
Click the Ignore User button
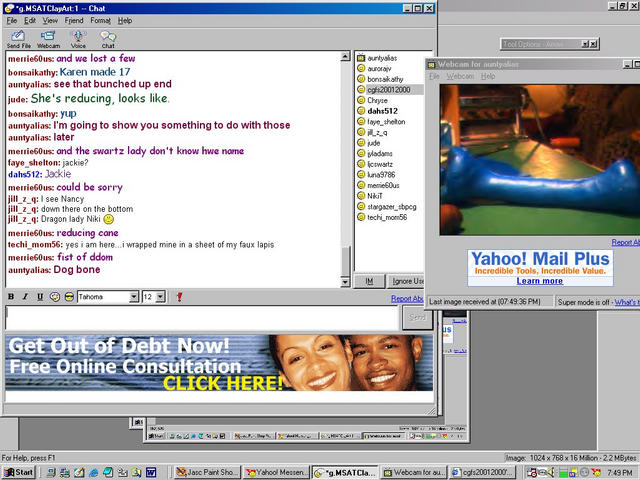point(406,281)
